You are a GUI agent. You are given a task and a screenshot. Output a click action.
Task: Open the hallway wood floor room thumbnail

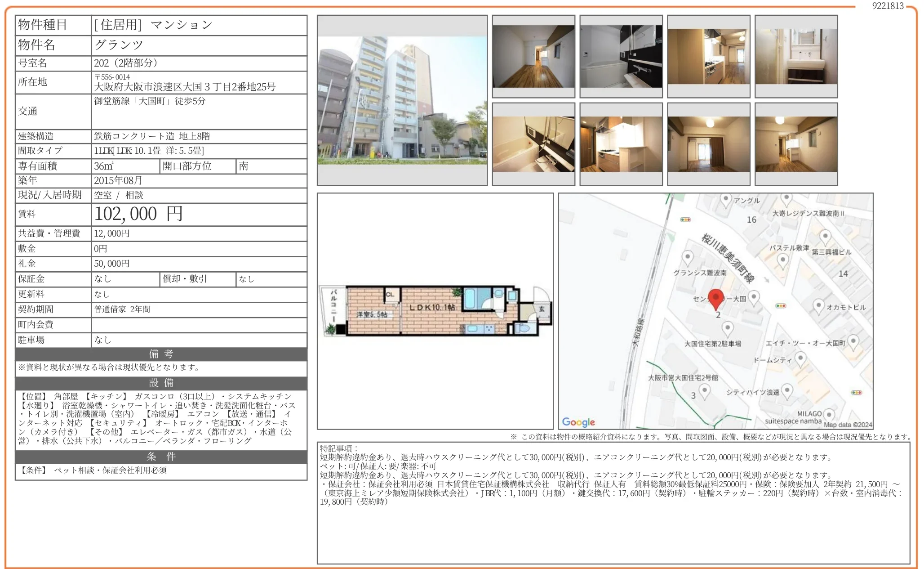[x=533, y=57]
